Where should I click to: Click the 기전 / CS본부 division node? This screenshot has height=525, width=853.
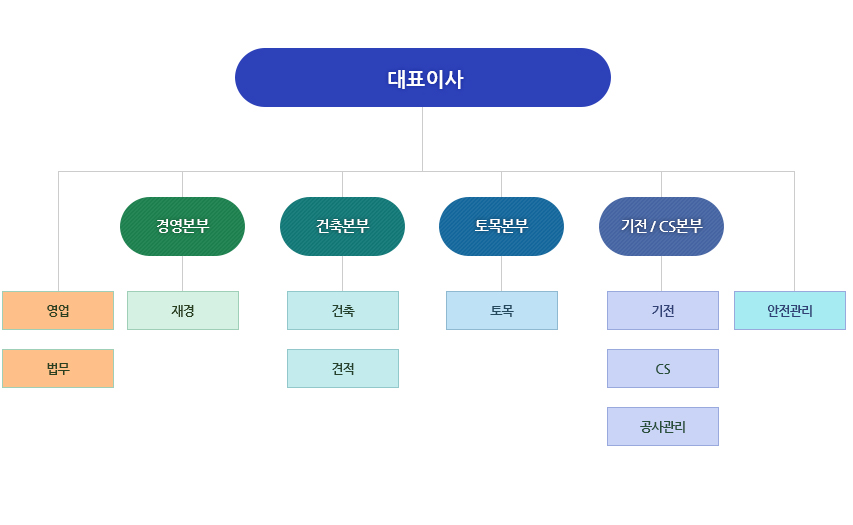click(x=661, y=226)
